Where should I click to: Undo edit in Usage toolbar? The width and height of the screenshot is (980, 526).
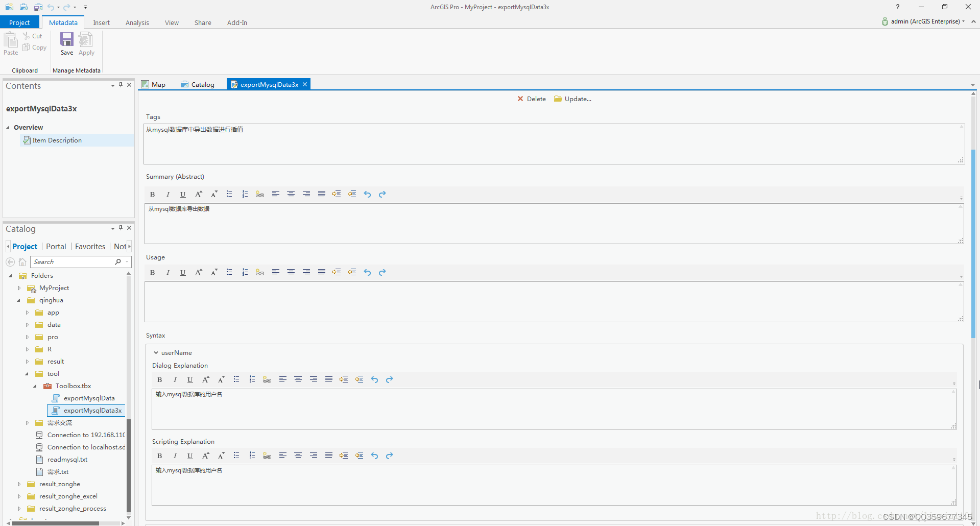pyautogui.click(x=367, y=272)
